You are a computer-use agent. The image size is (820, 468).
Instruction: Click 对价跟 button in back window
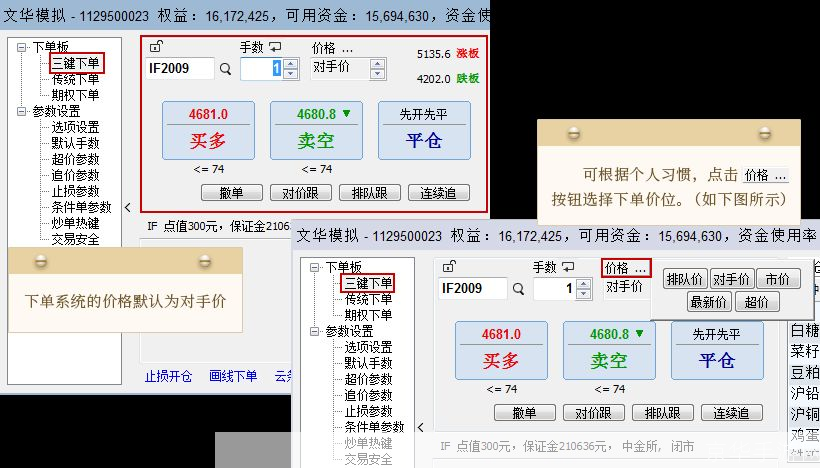click(301, 193)
